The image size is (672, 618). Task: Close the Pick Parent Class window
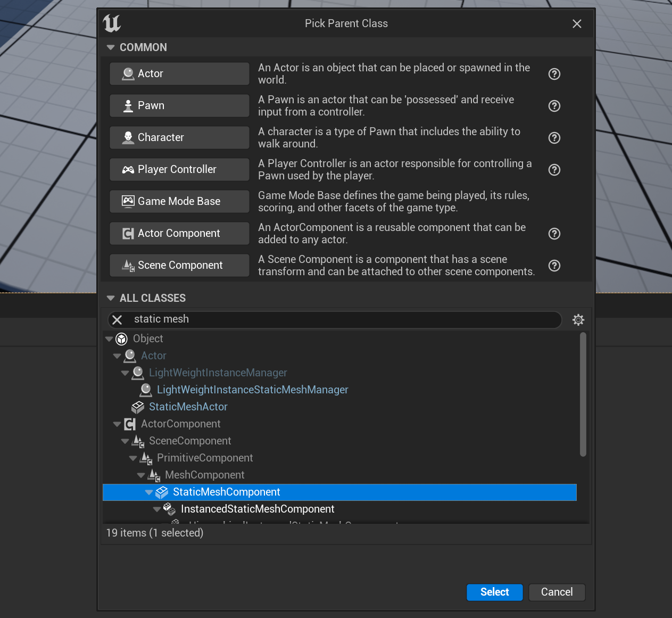coord(577,24)
